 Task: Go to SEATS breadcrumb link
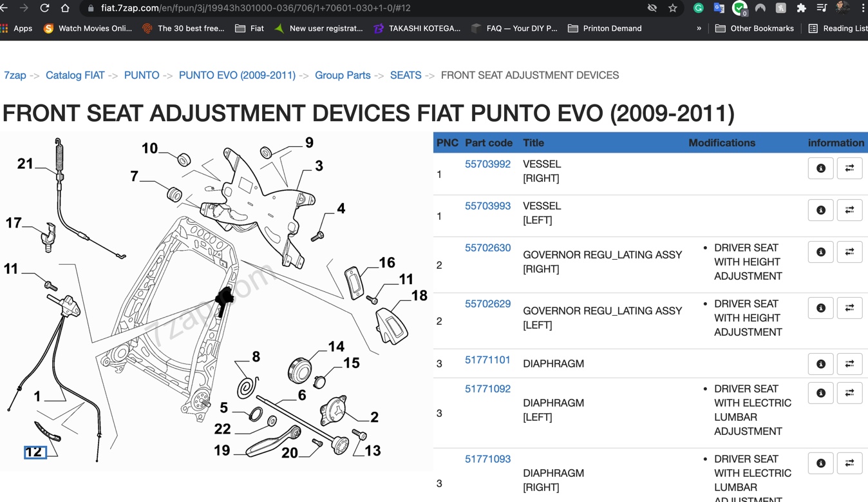[406, 75]
